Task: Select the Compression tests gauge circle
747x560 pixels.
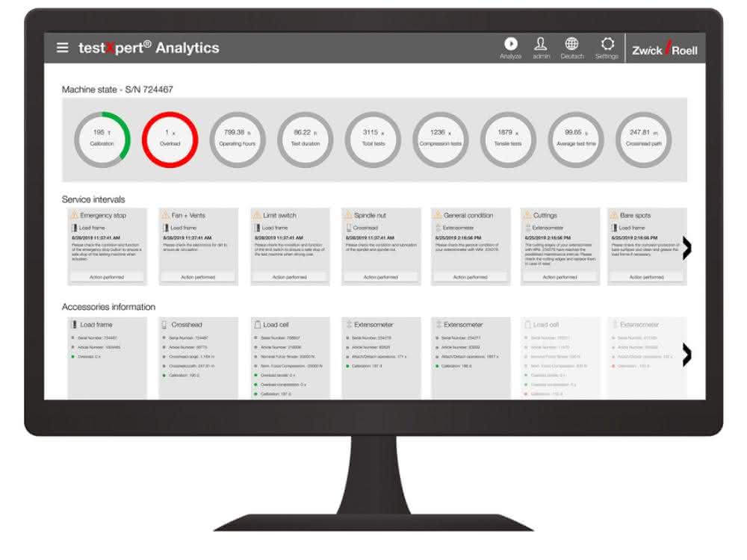Action: pos(441,140)
